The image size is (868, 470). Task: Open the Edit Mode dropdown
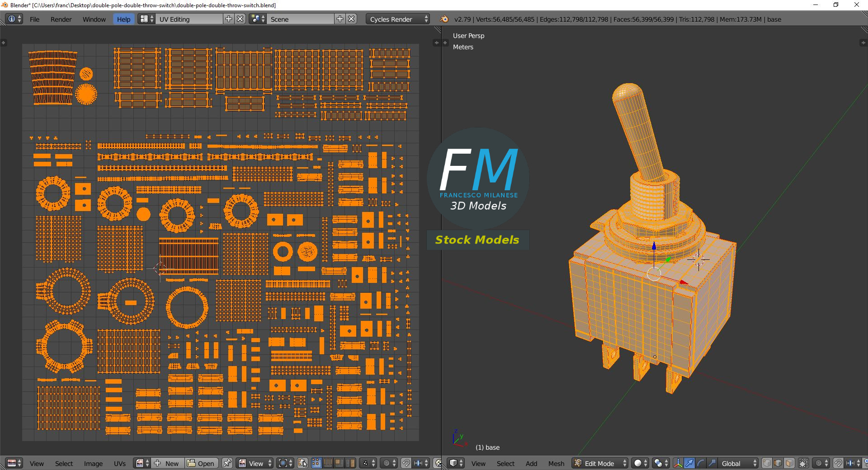(x=600, y=463)
